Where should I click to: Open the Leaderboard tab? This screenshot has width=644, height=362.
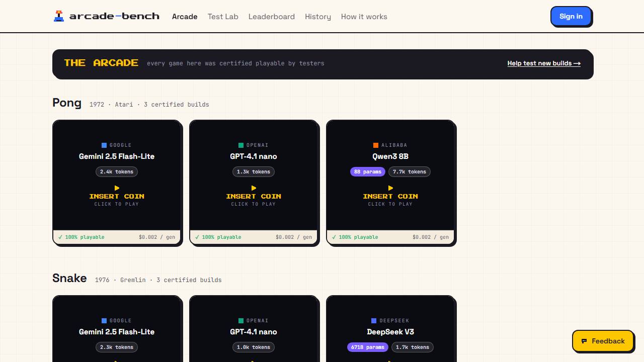click(272, 17)
